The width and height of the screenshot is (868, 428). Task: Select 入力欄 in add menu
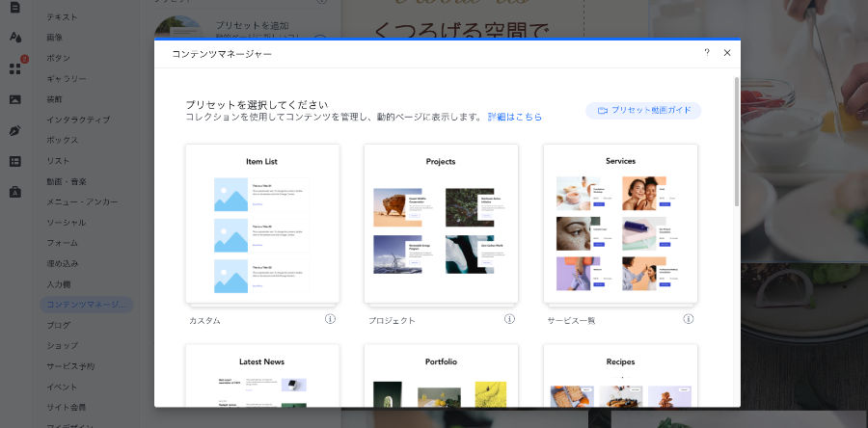(58, 284)
